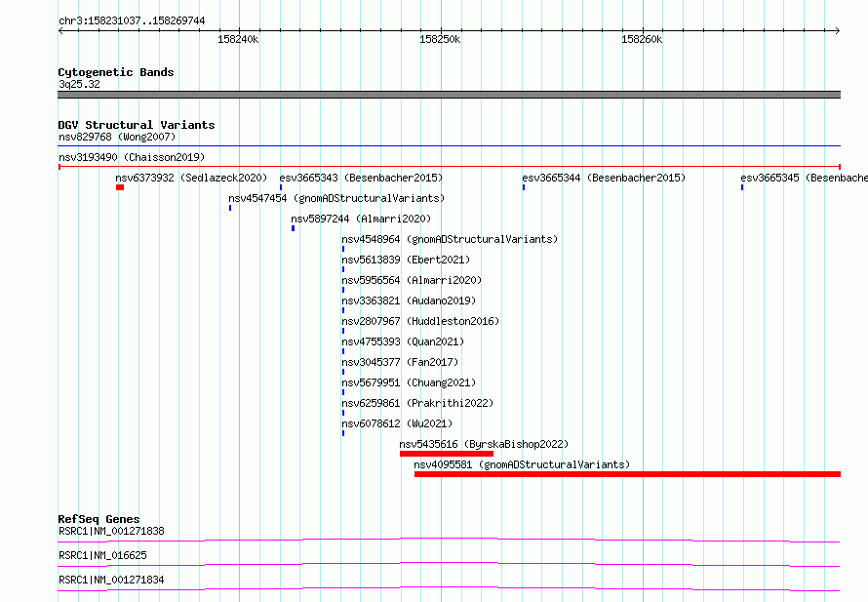
Task: Click the chr3:158231037..158269744 region label
Action: click(x=132, y=21)
